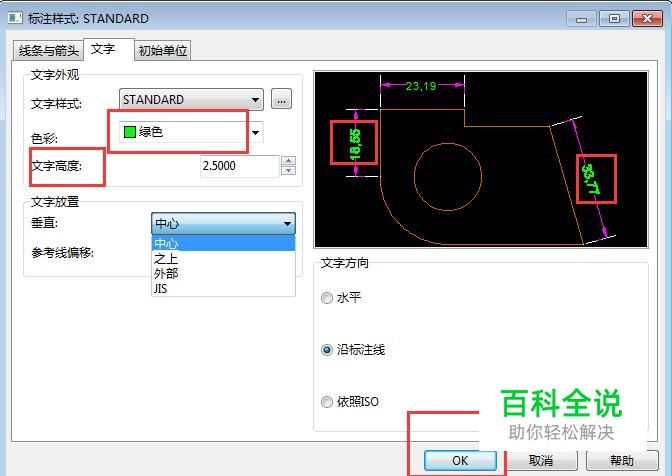
Task: Choose 中心 from the vertical list
Action: 223,243
